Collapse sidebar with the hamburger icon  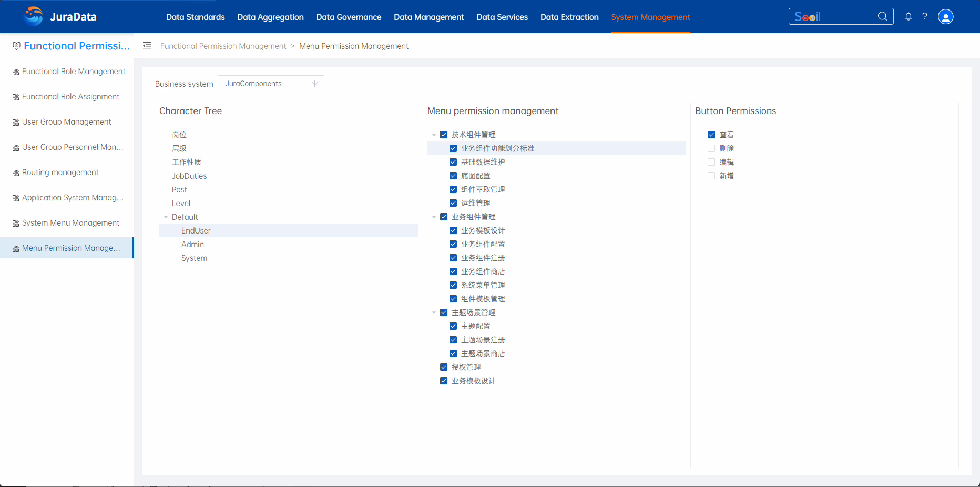pyautogui.click(x=147, y=46)
